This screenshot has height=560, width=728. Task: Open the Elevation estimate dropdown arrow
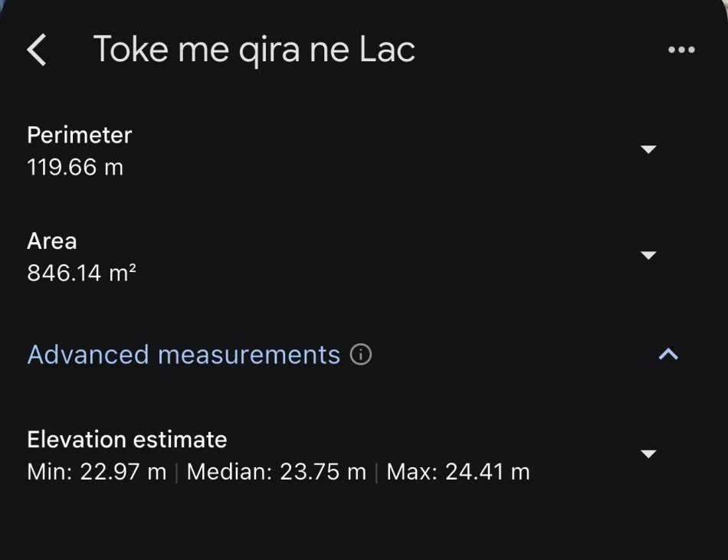pos(648,454)
